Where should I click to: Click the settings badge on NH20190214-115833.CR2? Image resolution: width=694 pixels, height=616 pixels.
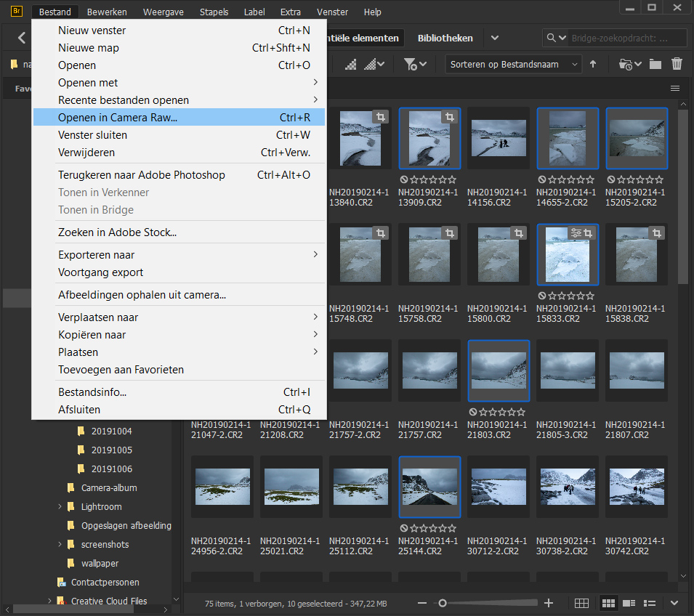[576, 233]
